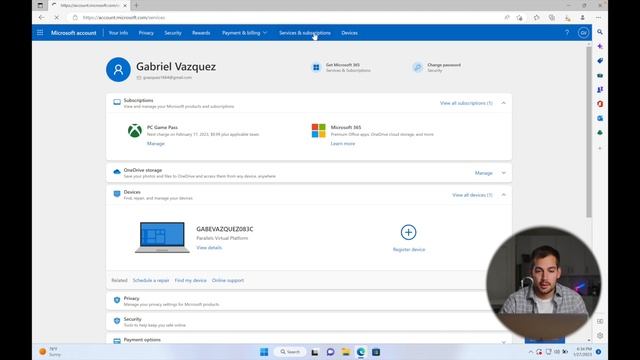
Task: Click the laptop device thumbnail image
Action: coord(162,237)
